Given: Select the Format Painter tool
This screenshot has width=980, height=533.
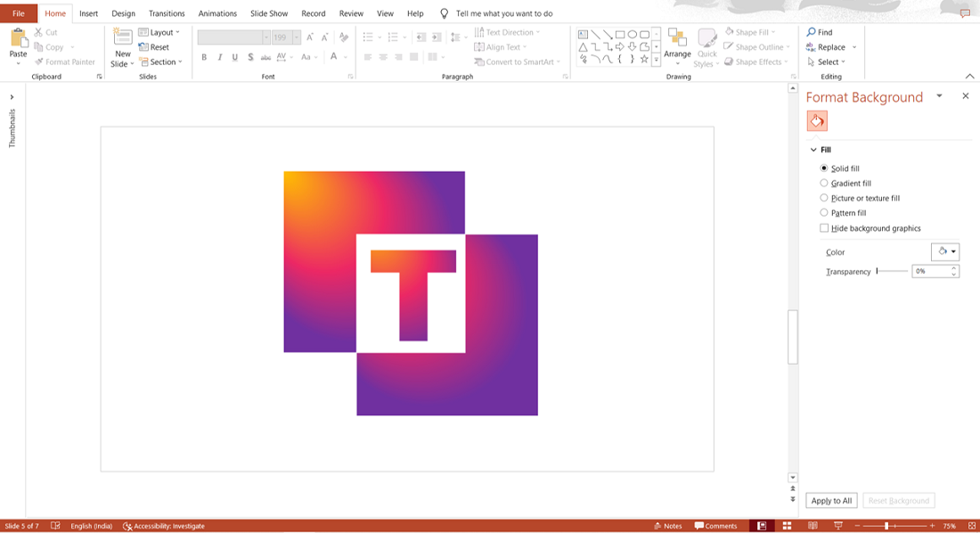Looking at the screenshot, I should [65, 61].
